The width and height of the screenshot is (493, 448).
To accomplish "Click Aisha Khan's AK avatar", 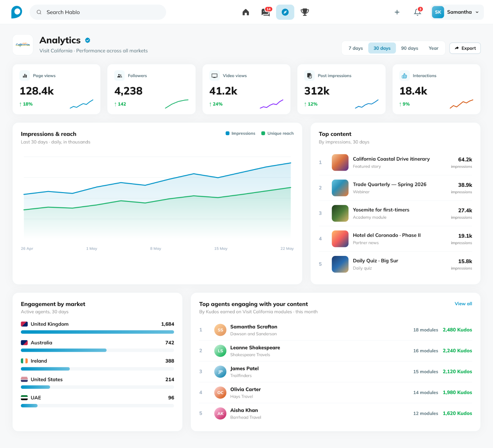I will pyautogui.click(x=220, y=413).
